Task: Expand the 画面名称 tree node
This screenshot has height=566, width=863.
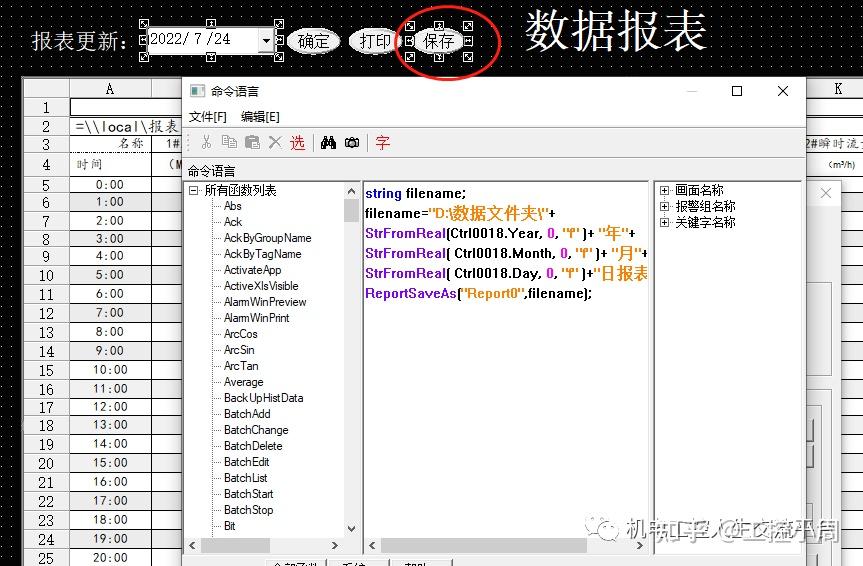Action: [664, 191]
